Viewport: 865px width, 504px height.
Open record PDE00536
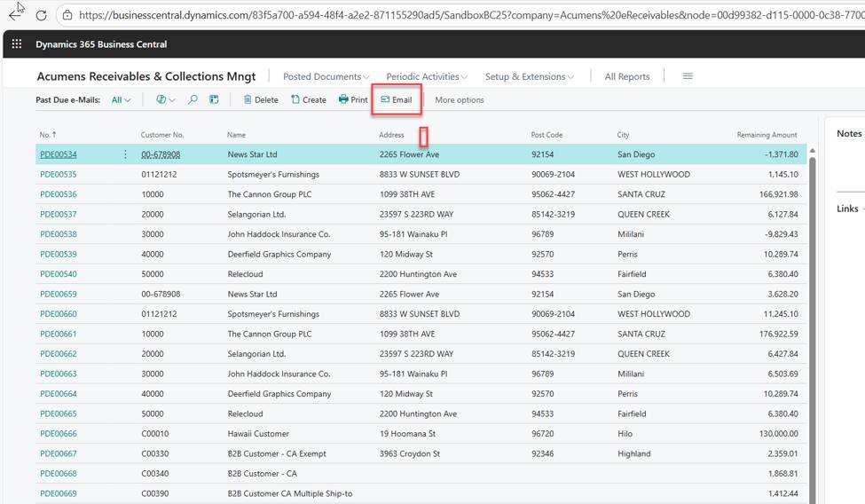58,194
